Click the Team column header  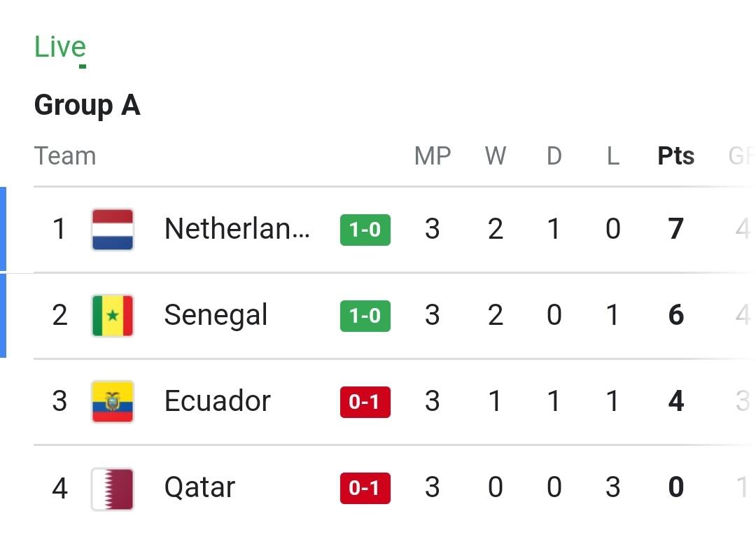[x=65, y=155]
